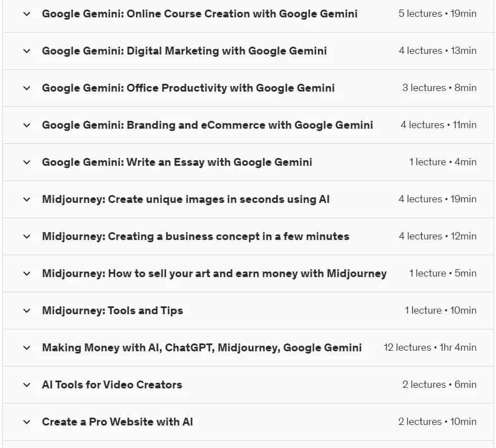Viewport: 496px width, 448px height.
Task: Select '3 lectures • 8min' duration text
Action: tap(439, 88)
